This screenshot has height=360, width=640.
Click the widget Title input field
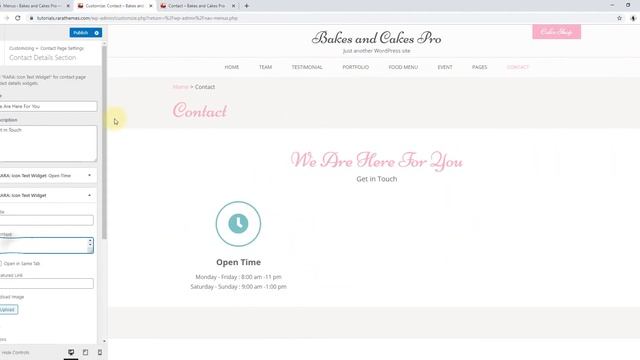tap(47, 220)
